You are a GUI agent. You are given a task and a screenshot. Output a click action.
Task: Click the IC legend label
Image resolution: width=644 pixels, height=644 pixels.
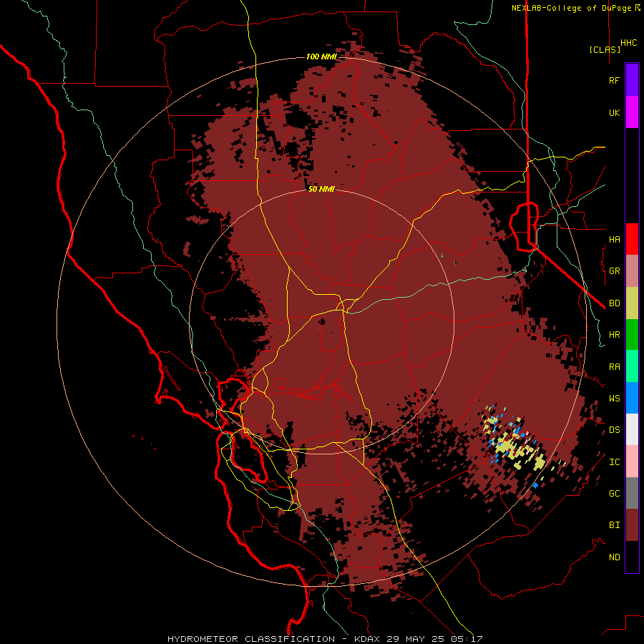[x=615, y=462]
